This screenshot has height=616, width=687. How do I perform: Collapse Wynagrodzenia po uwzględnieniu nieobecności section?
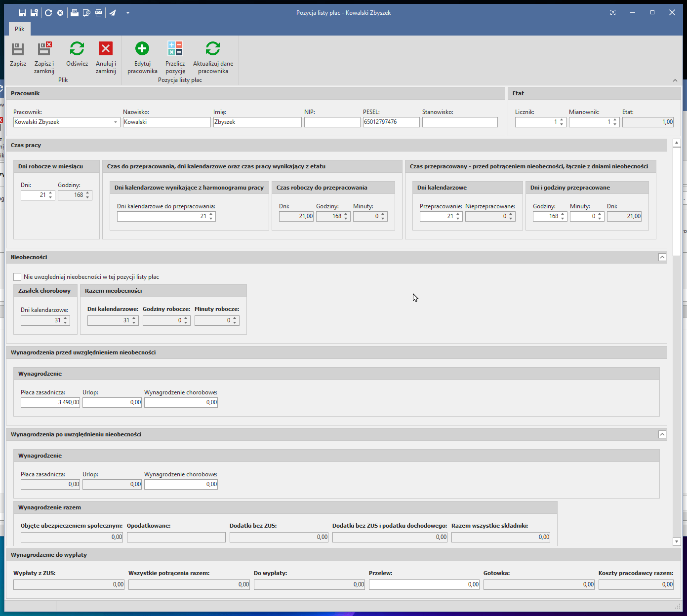pyautogui.click(x=662, y=434)
